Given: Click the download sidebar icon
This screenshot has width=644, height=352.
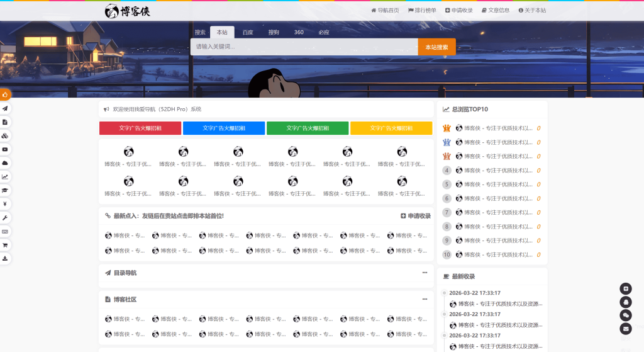Looking at the screenshot, I should [x=5, y=259].
